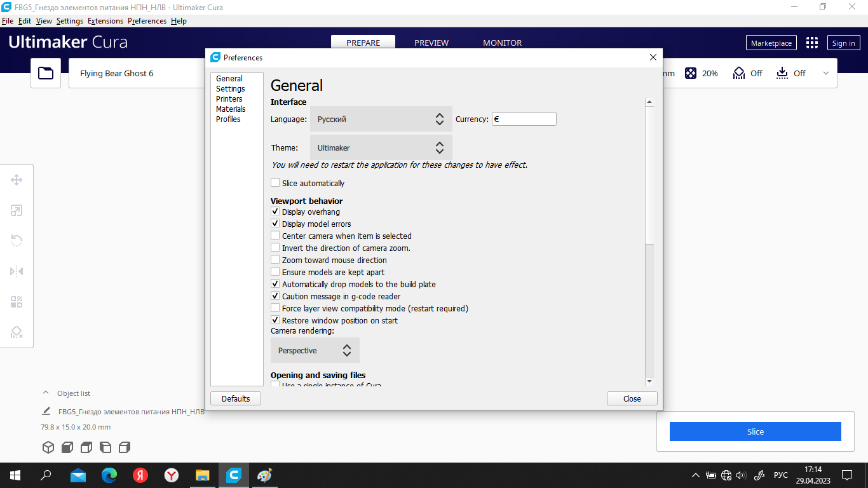Collapse the Object list chevron
Screen dimensions: 868x488
[46, 393]
